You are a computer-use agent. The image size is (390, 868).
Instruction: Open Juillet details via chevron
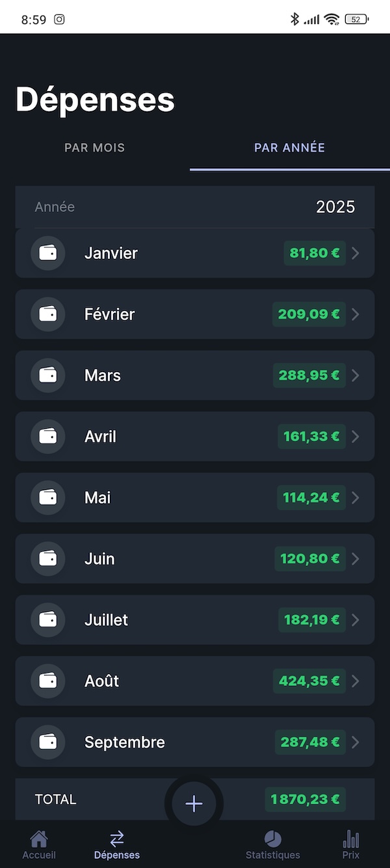[355, 620]
